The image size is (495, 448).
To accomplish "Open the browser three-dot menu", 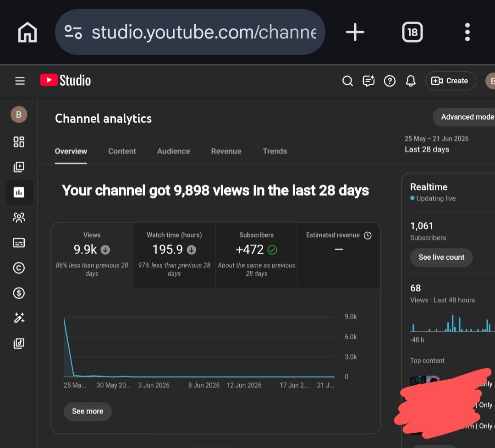I will [467, 32].
